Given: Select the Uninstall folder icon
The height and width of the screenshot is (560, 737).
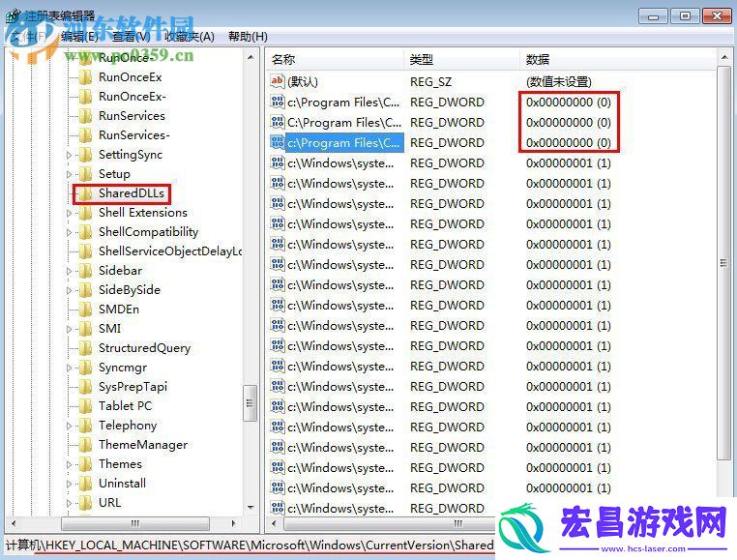Looking at the screenshot, I should pyautogui.click(x=85, y=484).
